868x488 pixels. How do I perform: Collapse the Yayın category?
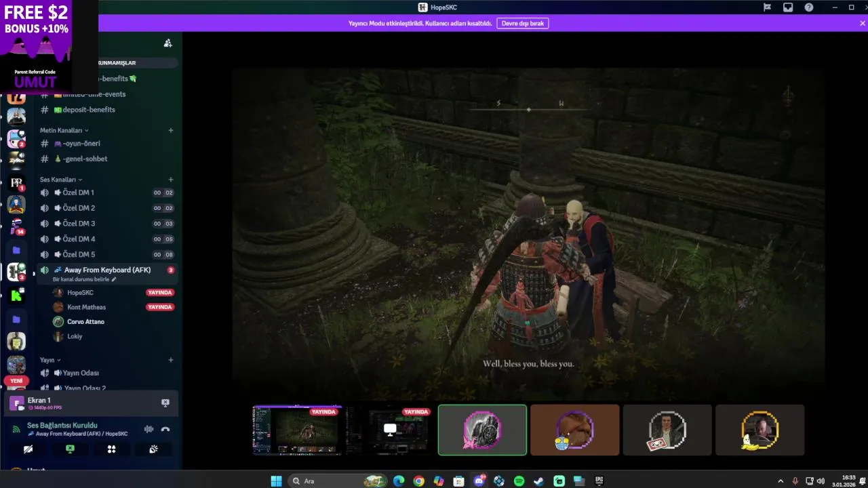pos(50,360)
